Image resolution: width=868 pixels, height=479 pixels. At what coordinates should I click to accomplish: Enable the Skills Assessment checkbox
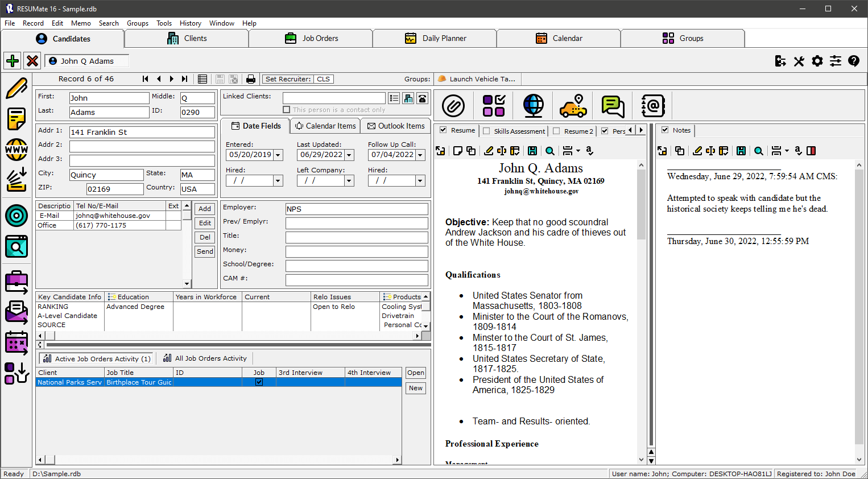(x=486, y=131)
